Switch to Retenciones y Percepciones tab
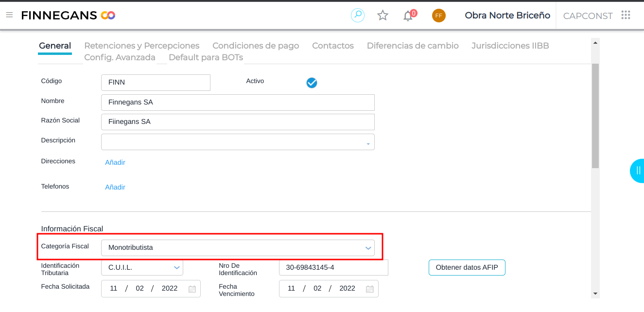This screenshot has width=644, height=312. (142, 46)
